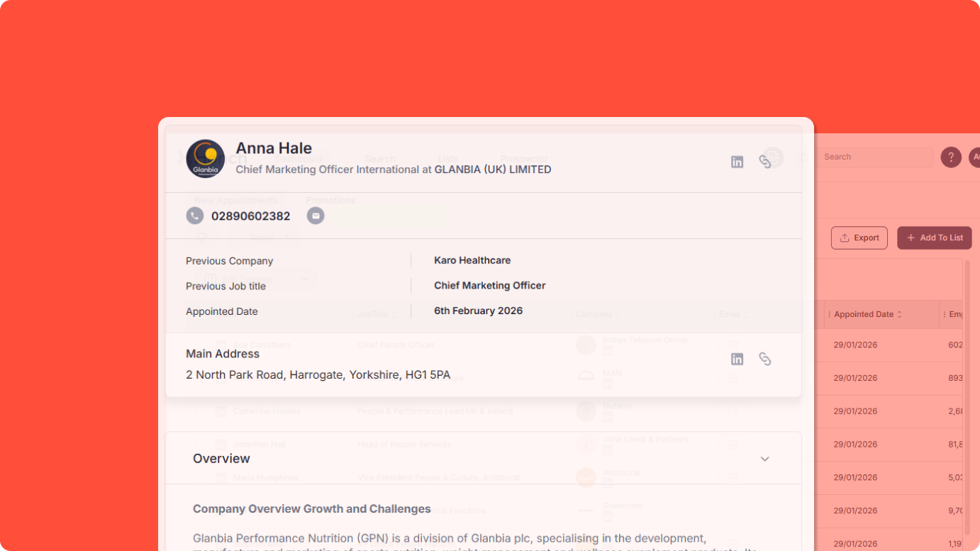Click the 6th February 2026 date
This screenshot has height=551, width=980.
tap(479, 311)
